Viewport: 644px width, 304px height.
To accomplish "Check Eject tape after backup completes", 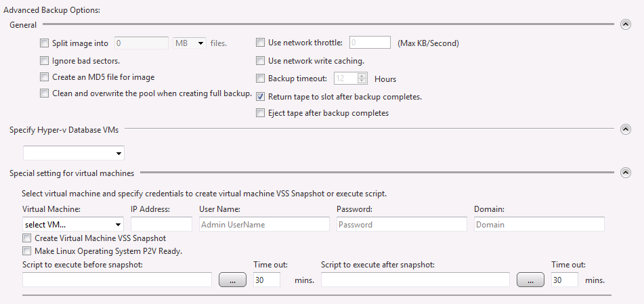I will click(x=260, y=112).
